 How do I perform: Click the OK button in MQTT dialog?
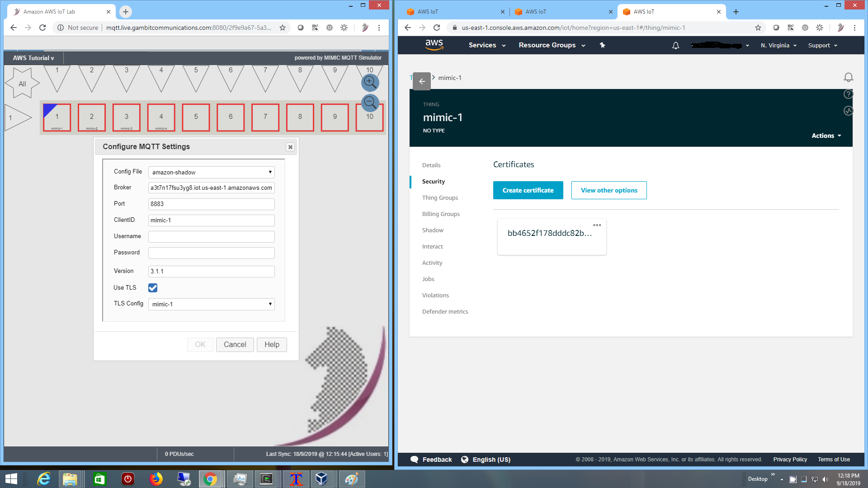(x=200, y=344)
